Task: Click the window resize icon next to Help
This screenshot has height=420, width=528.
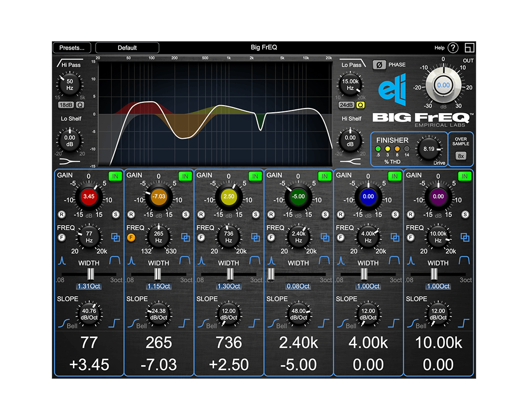Action: coord(469,48)
